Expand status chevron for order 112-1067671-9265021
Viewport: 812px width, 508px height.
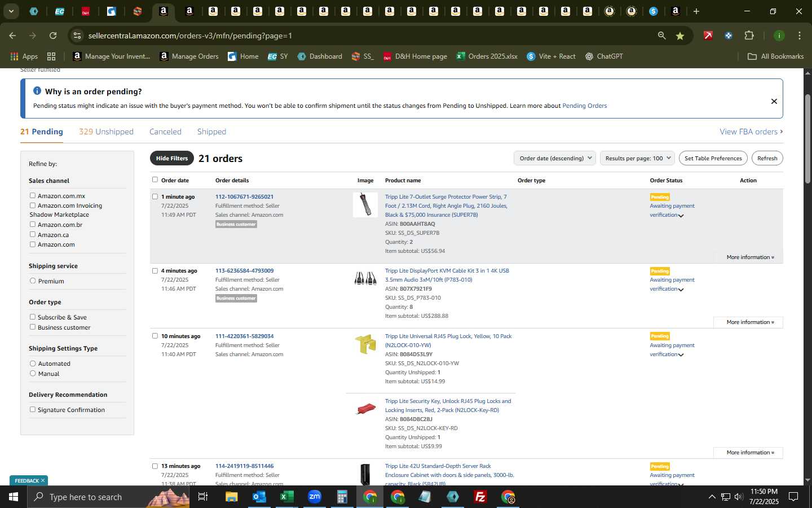(x=681, y=216)
